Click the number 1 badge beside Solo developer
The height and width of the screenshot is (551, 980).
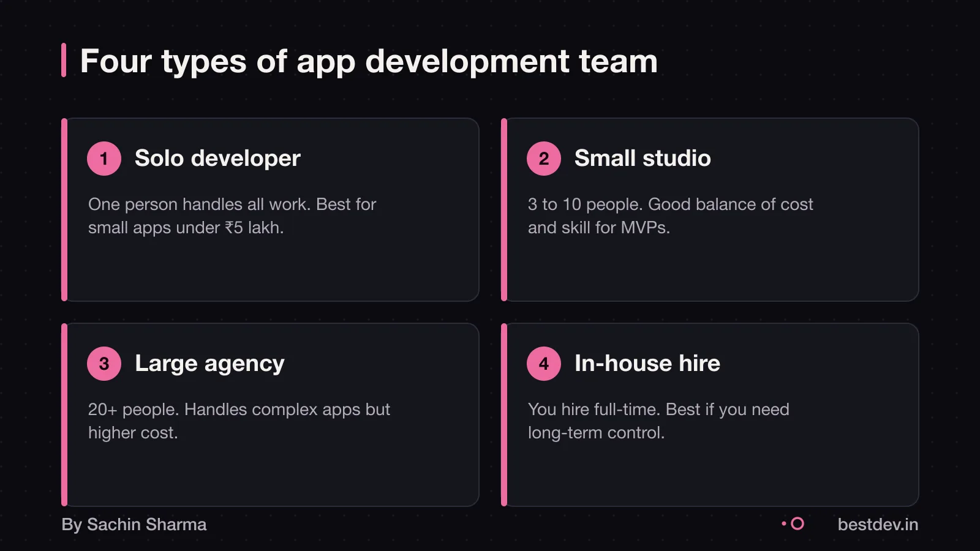tap(104, 159)
